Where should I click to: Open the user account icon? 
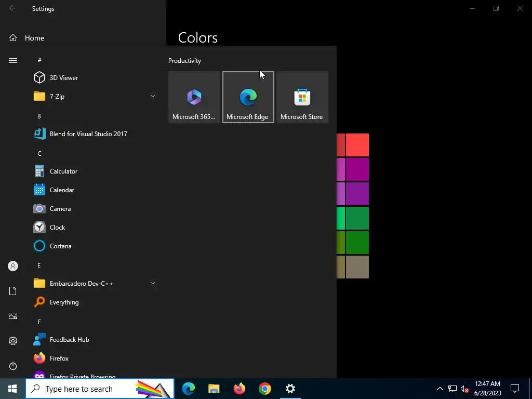(x=13, y=266)
